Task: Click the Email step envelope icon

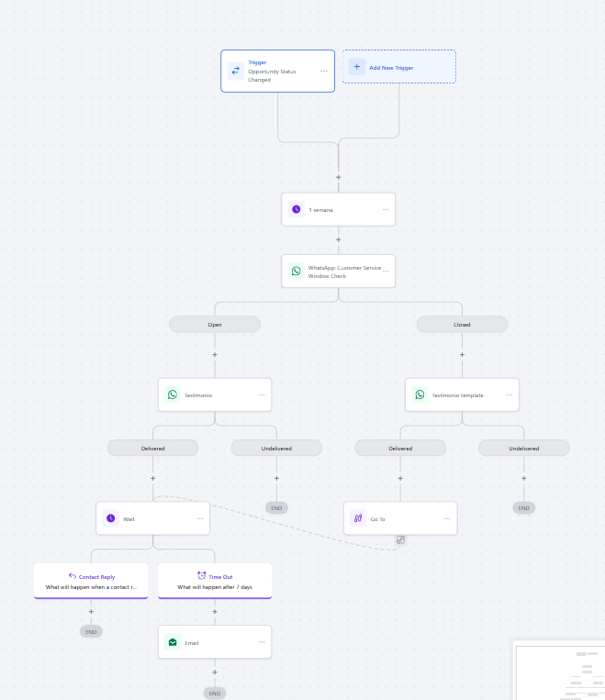Action: (x=172, y=642)
